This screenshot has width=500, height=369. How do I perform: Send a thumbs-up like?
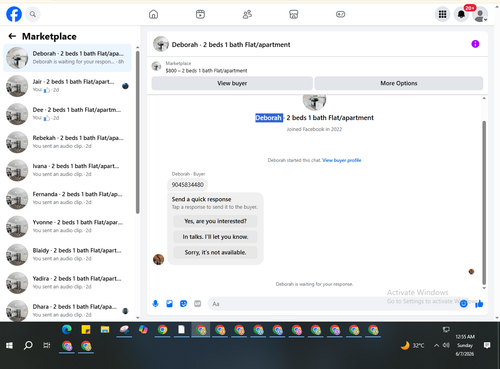[x=479, y=304]
